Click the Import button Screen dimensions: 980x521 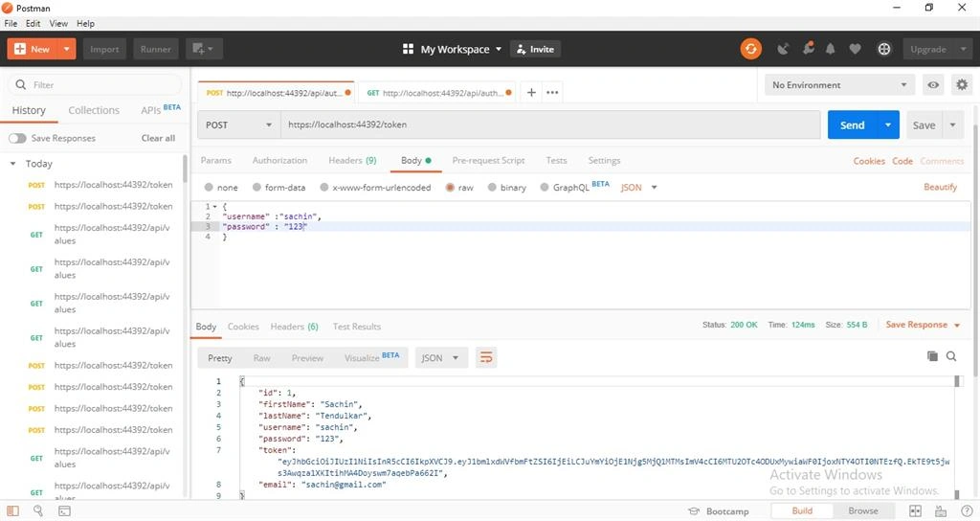coord(104,49)
